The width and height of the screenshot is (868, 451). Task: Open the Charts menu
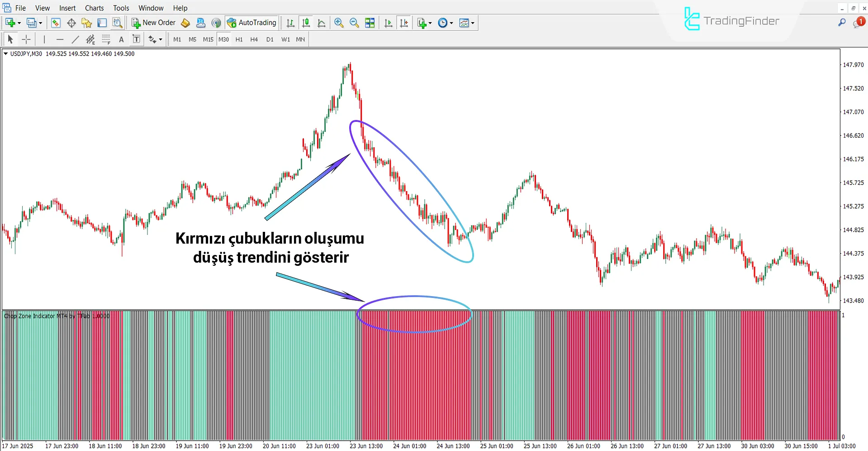click(94, 8)
